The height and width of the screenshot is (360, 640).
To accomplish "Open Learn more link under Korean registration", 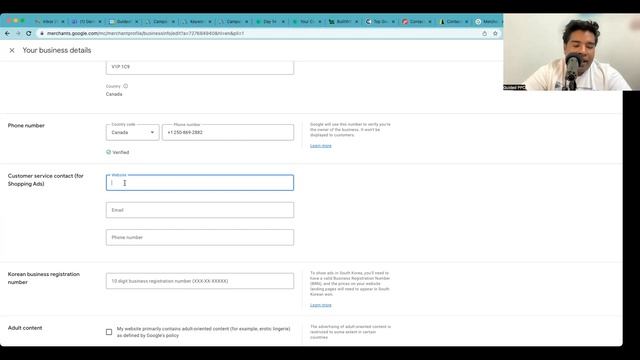I will click(x=321, y=305).
